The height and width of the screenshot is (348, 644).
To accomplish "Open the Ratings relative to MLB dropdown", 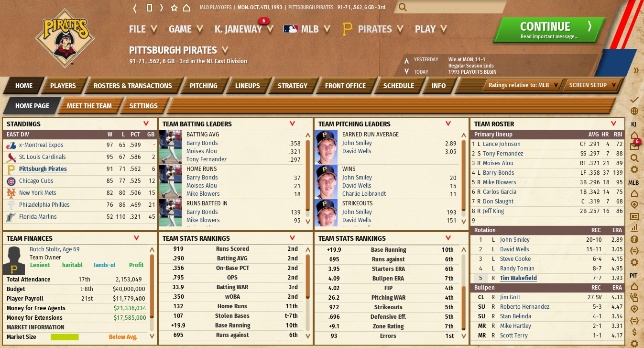I will click(x=523, y=85).
